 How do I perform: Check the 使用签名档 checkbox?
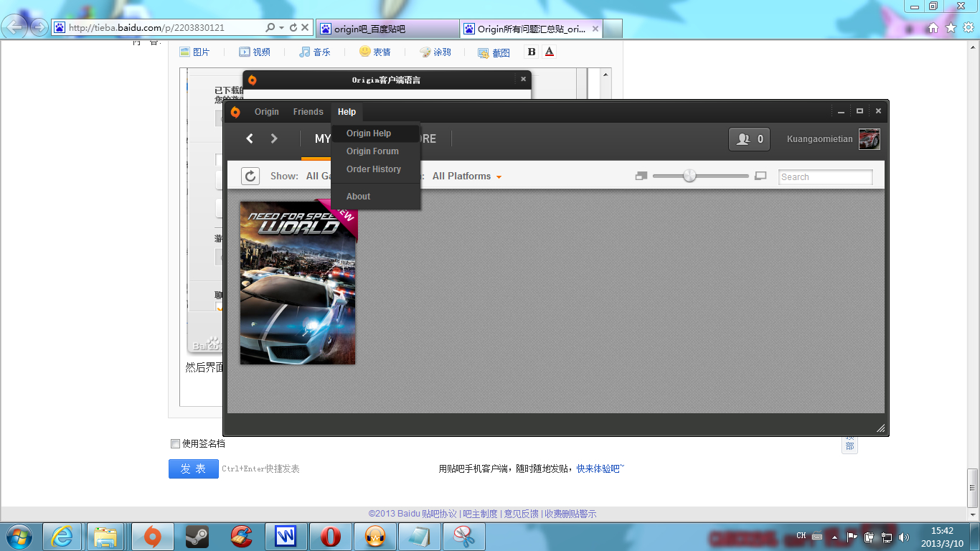pyautogui.click(x=175, y=443)
